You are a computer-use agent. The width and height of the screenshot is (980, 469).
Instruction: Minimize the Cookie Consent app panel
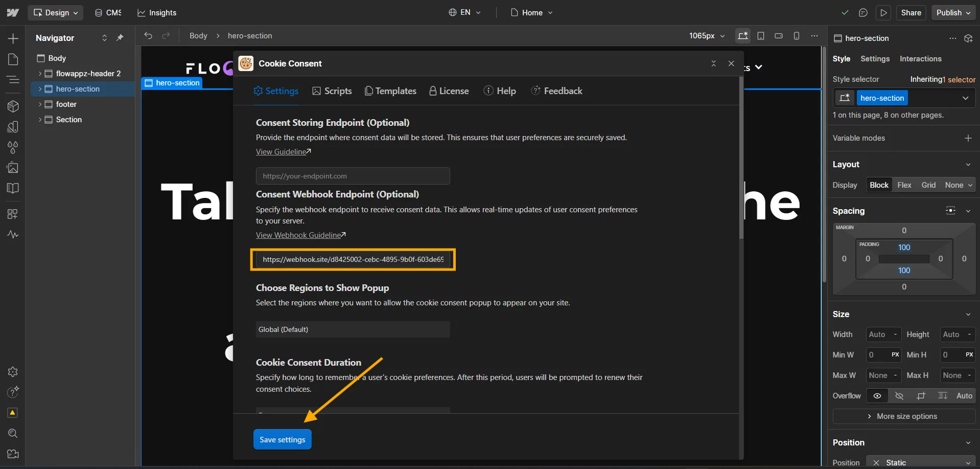pos(714,63)
